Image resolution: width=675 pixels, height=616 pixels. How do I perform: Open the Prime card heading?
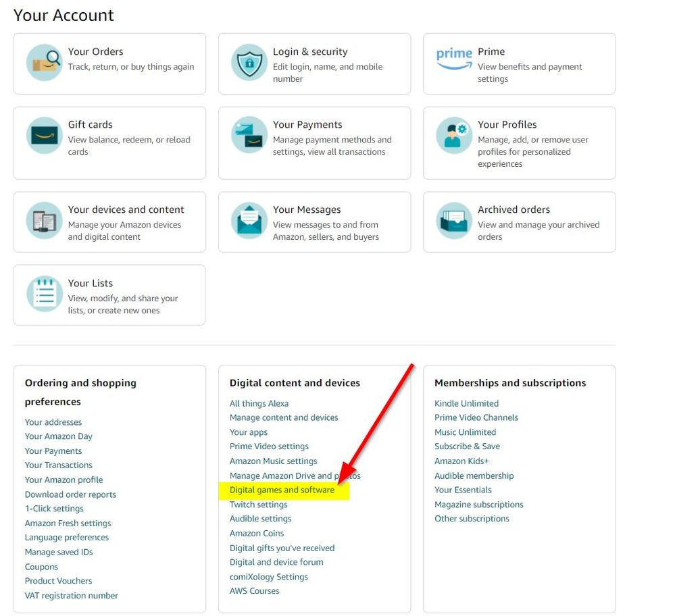pos(491,51)
